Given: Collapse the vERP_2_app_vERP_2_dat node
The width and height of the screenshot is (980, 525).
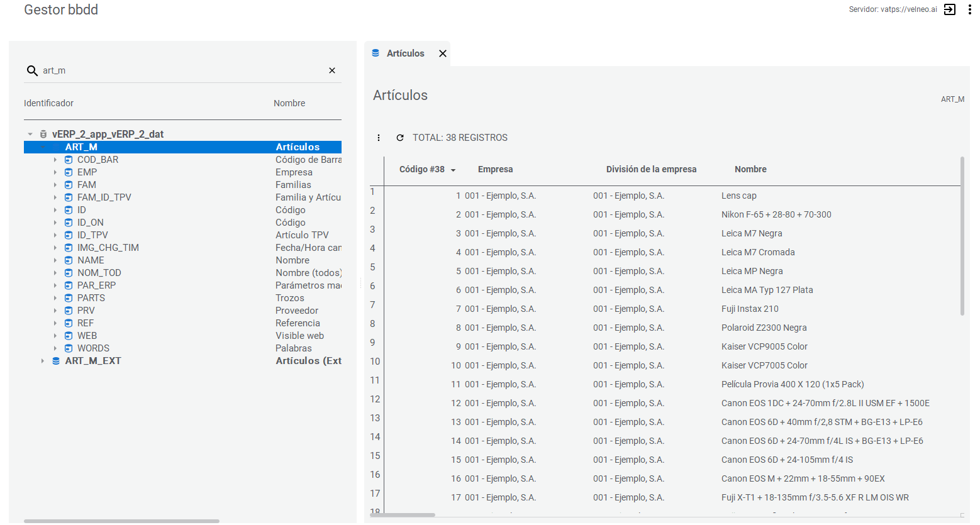Looking at the screenshot, I should (30, 134).
